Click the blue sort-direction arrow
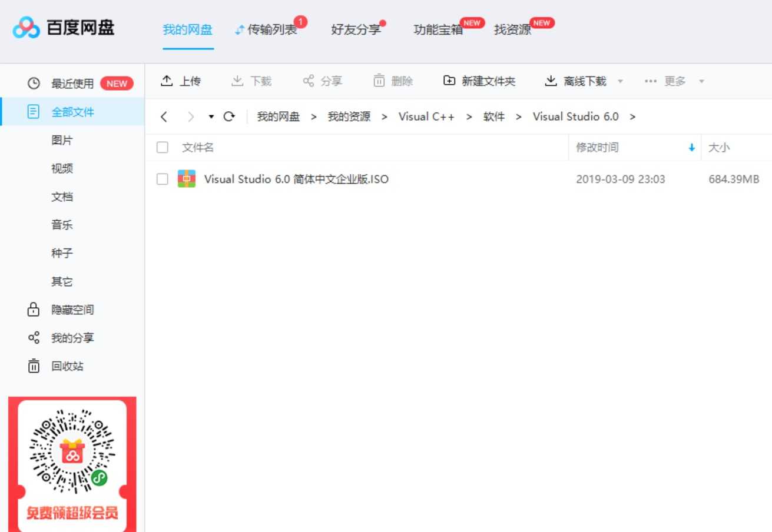Image resolution: width=772 pixels, height=532 pixels. 692,148
